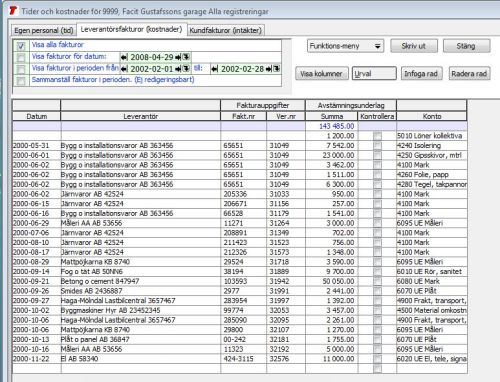The width and height of the screenshot is (500, 382).
Task: Step the 2008-04-29 date forward with its right arrow
Action: (178, 57)
